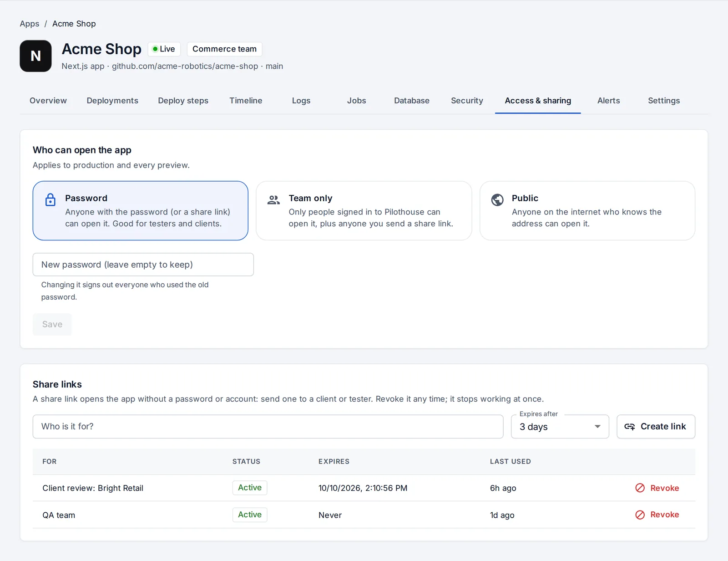Click the 'Who is it for?' field

(x=268, y=427)
